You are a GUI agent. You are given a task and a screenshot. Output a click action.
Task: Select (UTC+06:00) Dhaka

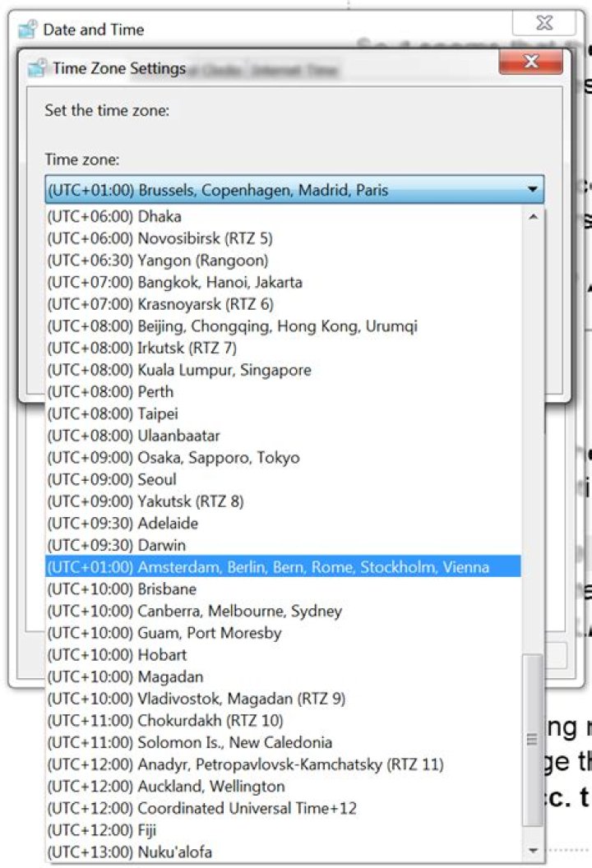tap(283, 216)
